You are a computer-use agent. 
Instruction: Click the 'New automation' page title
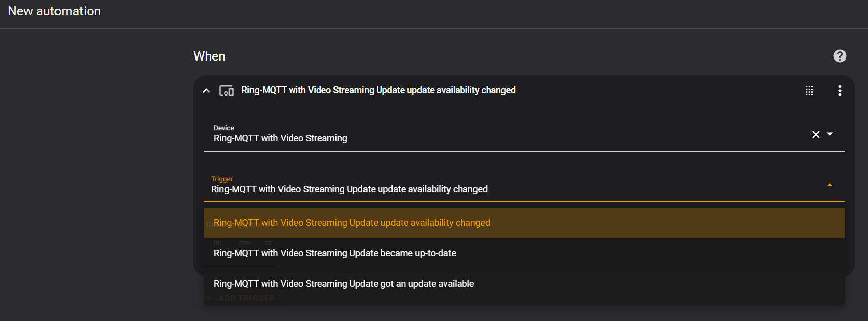tap(54, 11)
